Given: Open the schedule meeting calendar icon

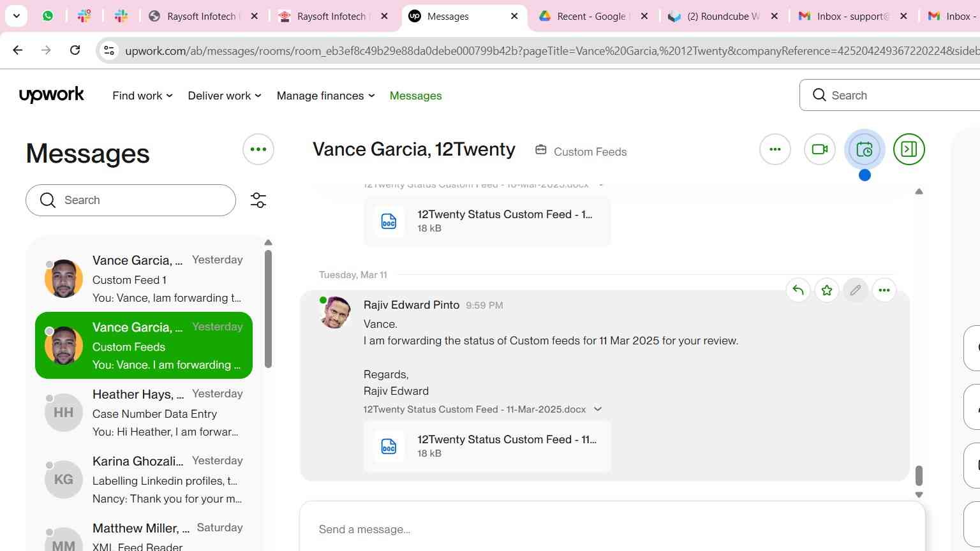Looking at the screenshot, I should (x=865, y=149).
